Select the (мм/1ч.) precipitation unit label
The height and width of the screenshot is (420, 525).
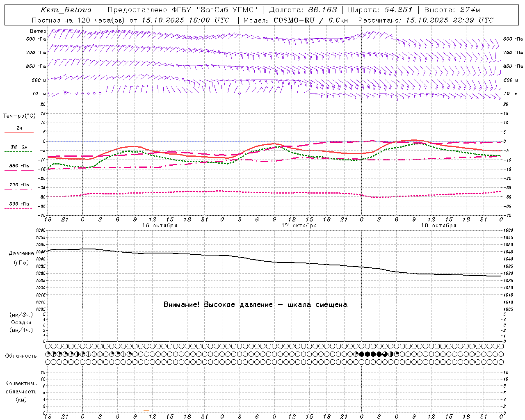coord(21,330)
